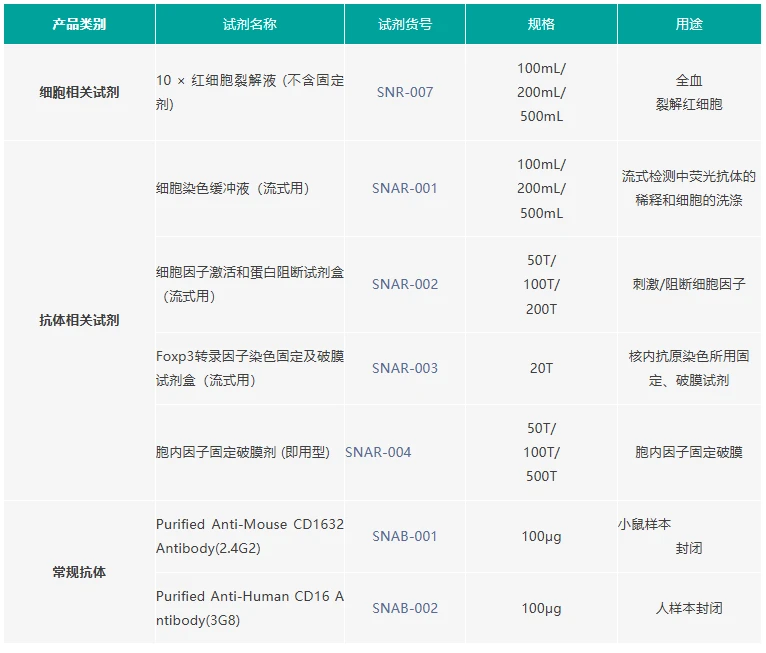
Task: Click the 100μg spec in SNAB-002 row
Action: [541, 608]
